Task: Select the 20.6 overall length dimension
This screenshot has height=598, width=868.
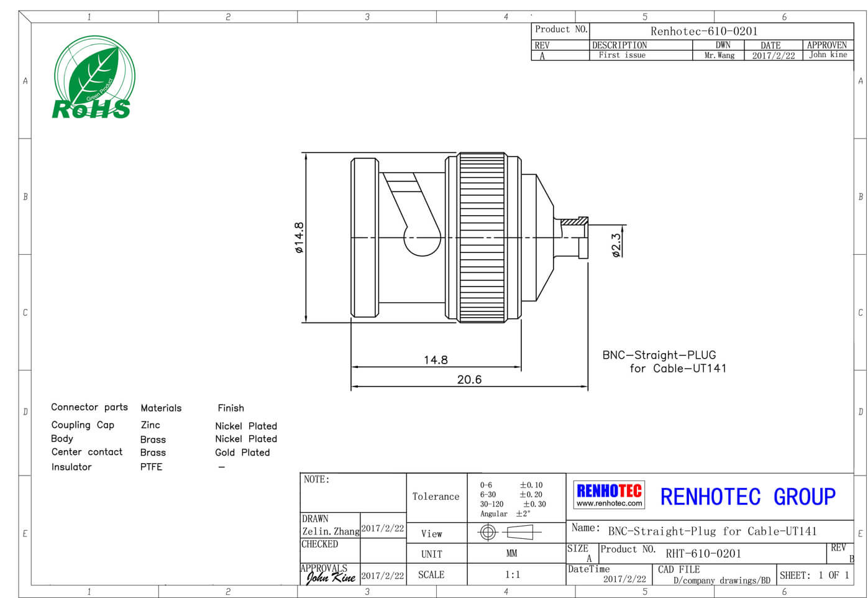Action: (469, 380)
